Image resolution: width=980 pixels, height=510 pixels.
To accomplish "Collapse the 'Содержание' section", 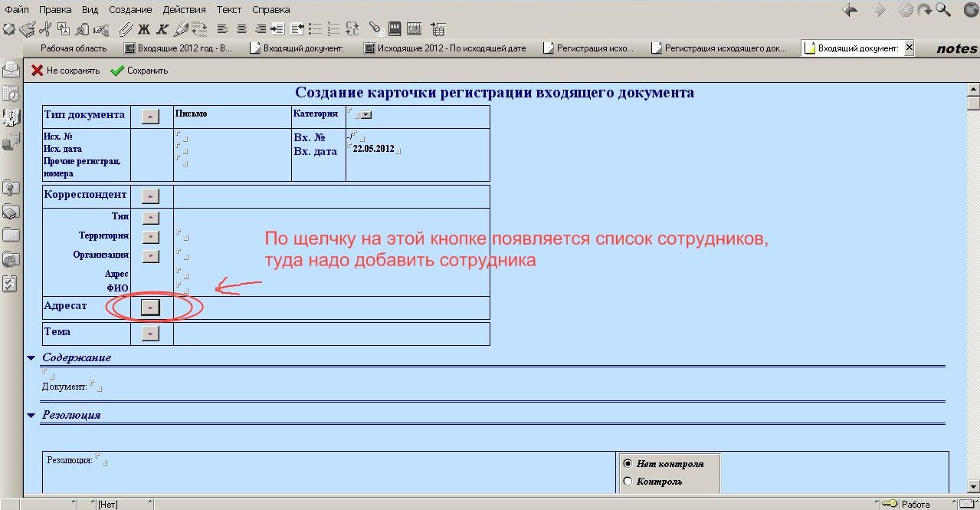I will (31, 357).
